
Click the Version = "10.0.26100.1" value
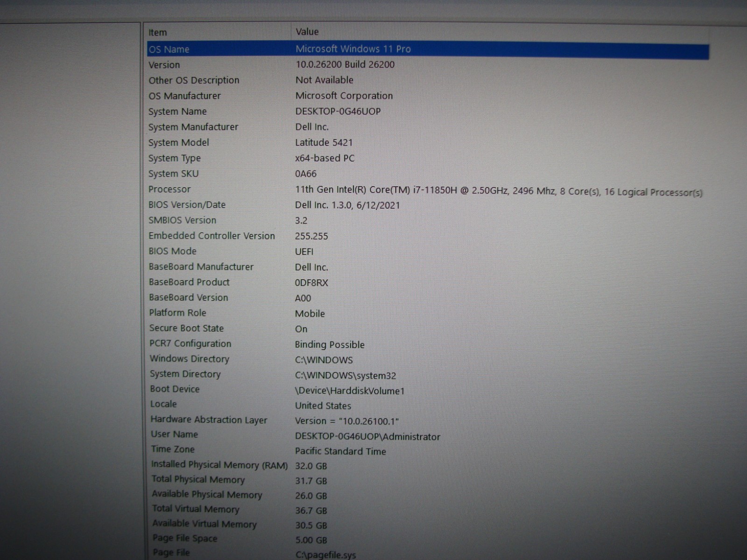click(347, 421)
